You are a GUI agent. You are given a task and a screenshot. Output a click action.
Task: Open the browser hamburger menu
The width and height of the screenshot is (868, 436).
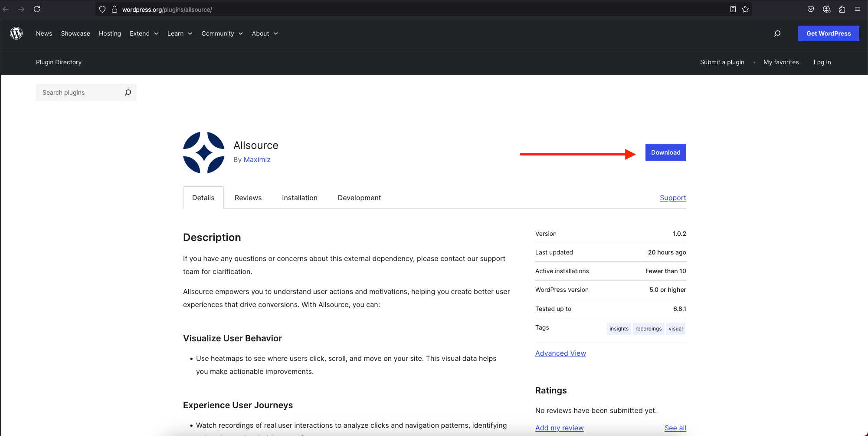pyautogui.click(x=858, y=9)
